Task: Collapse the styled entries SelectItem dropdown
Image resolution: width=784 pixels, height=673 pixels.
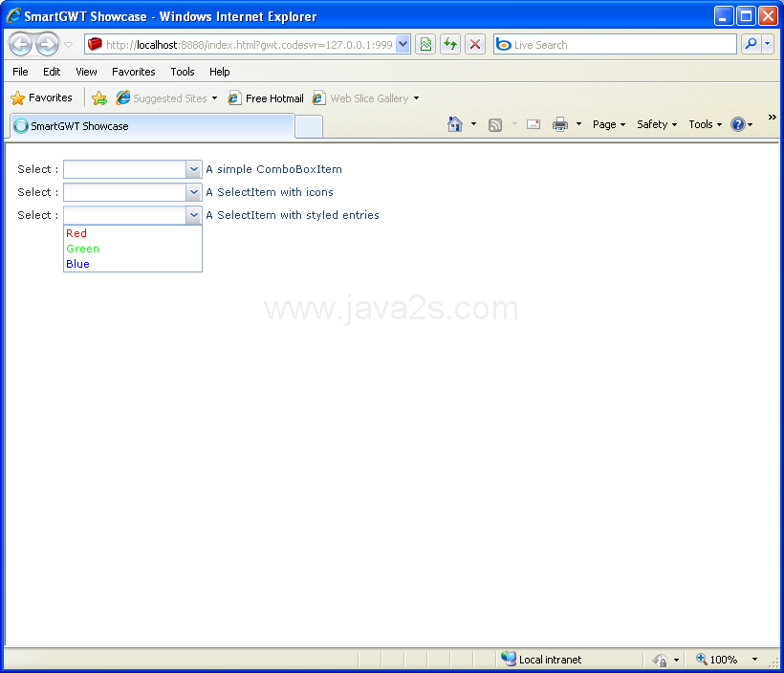Action: 194,215
